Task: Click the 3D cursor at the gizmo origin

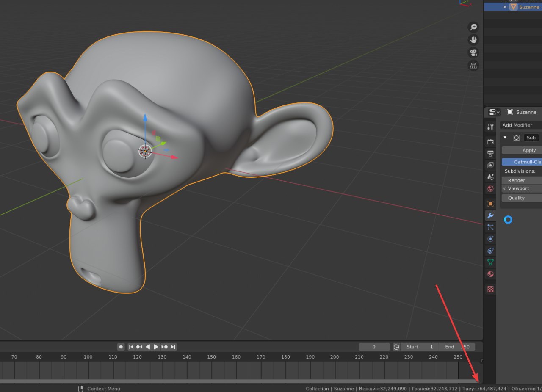Action: [x=145, y=151]
